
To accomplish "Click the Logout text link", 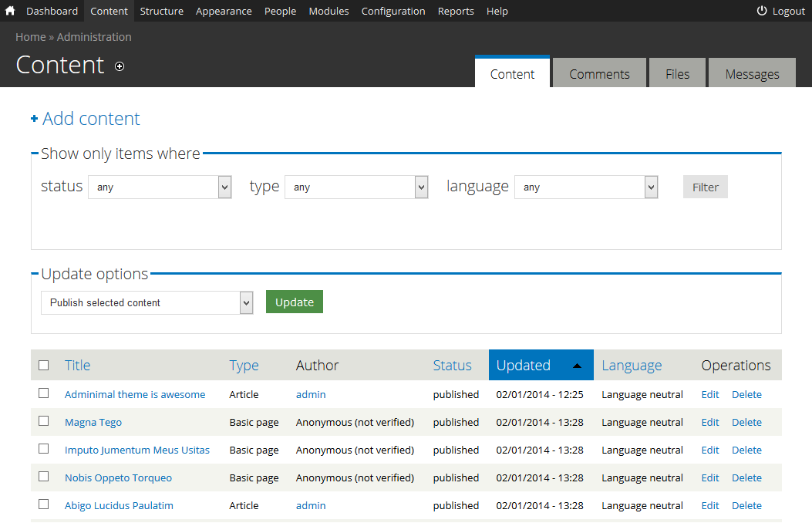I will coord(789,12).
